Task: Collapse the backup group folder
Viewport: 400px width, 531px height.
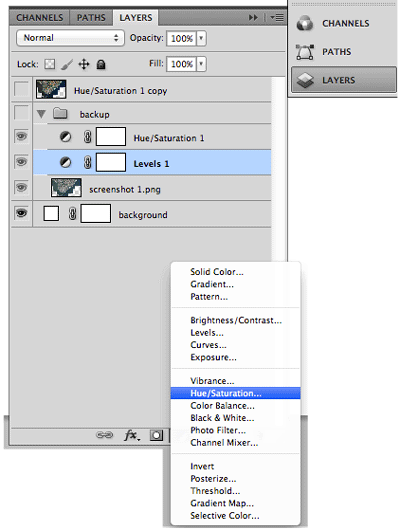Action: coord(41,114)
